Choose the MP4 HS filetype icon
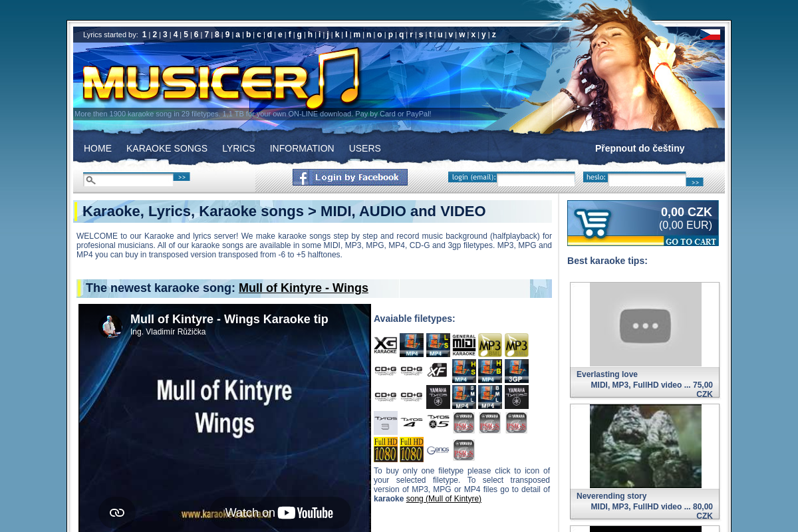The height and width of the screenshot is (532, 798). point(464,371)
